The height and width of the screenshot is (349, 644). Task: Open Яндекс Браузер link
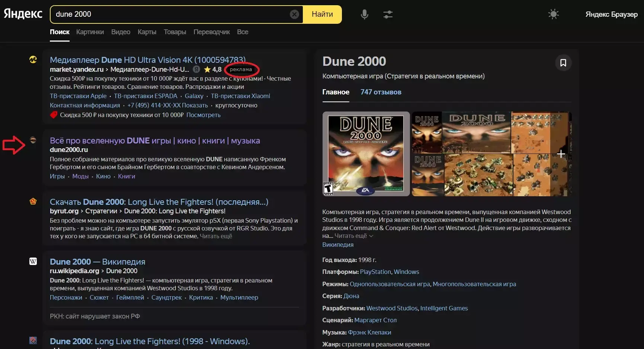tap(611, 14)
